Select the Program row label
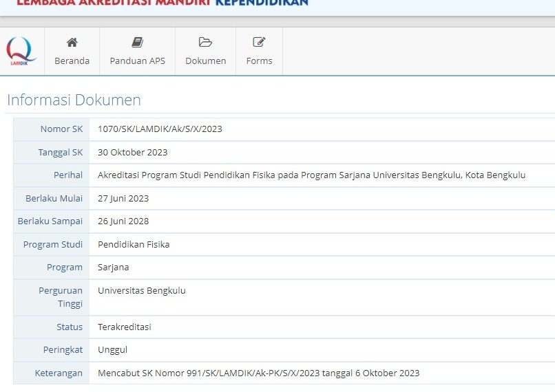Viewport: 555px width, 392px height. tap(65, 268)
